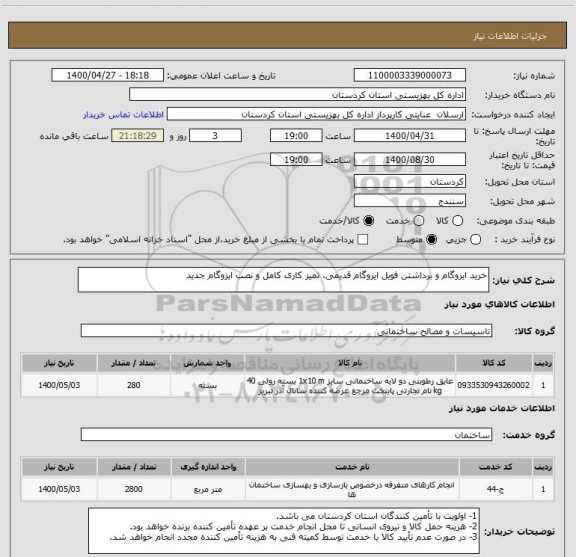Click the price validity date 1400/08/30

[410, 159]
